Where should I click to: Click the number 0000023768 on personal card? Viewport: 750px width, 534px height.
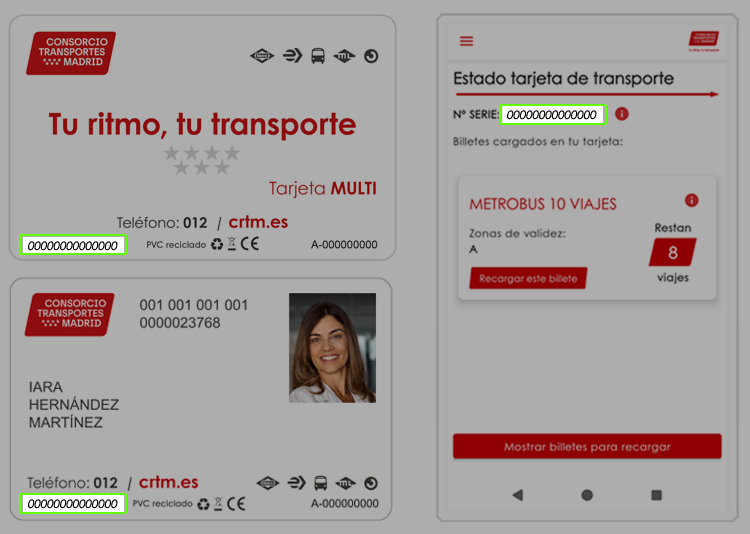(180, 323)
